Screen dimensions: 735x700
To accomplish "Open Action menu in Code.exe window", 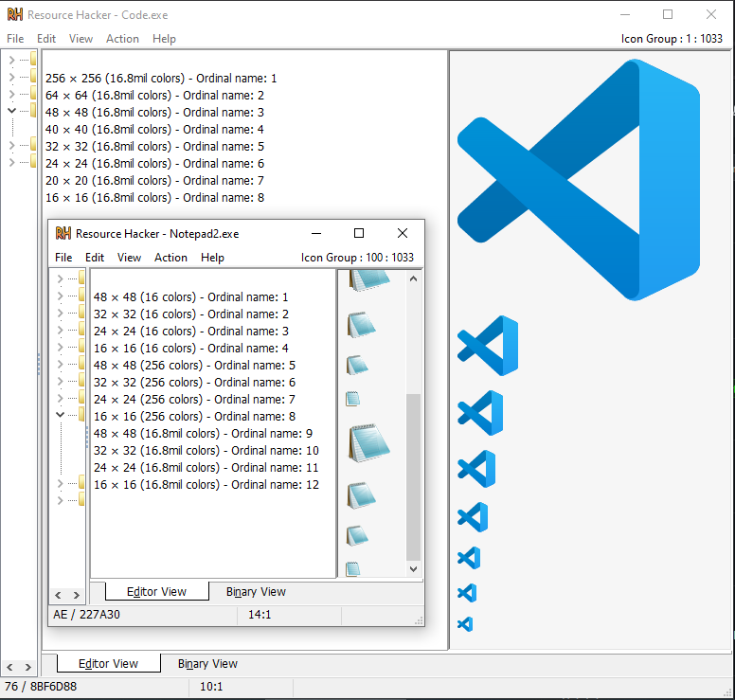I will (122, 39).
